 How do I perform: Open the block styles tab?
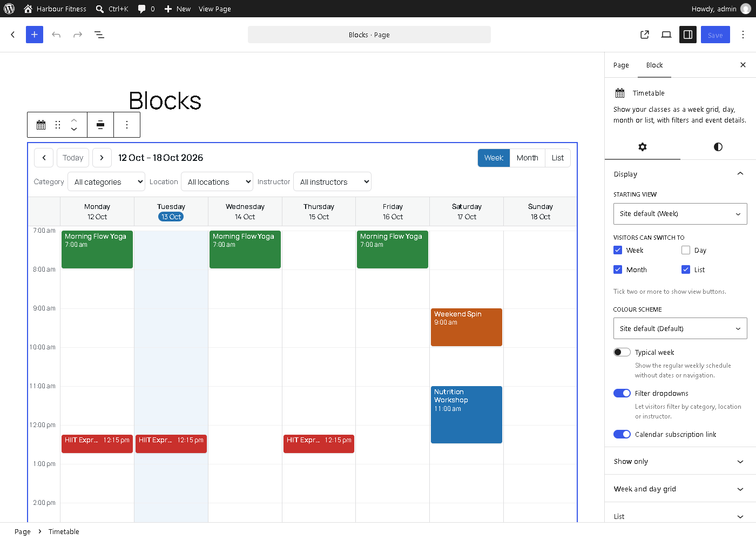pos(718,147)
